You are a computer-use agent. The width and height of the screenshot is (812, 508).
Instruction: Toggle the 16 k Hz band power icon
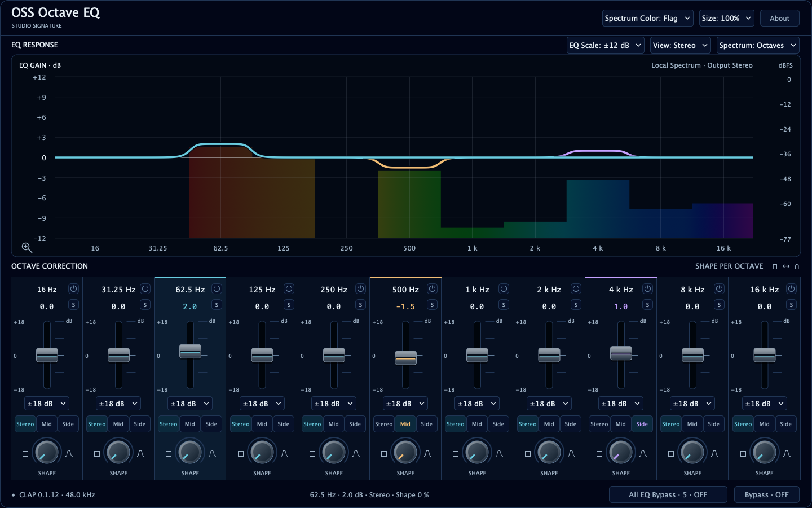coord(791,289)
